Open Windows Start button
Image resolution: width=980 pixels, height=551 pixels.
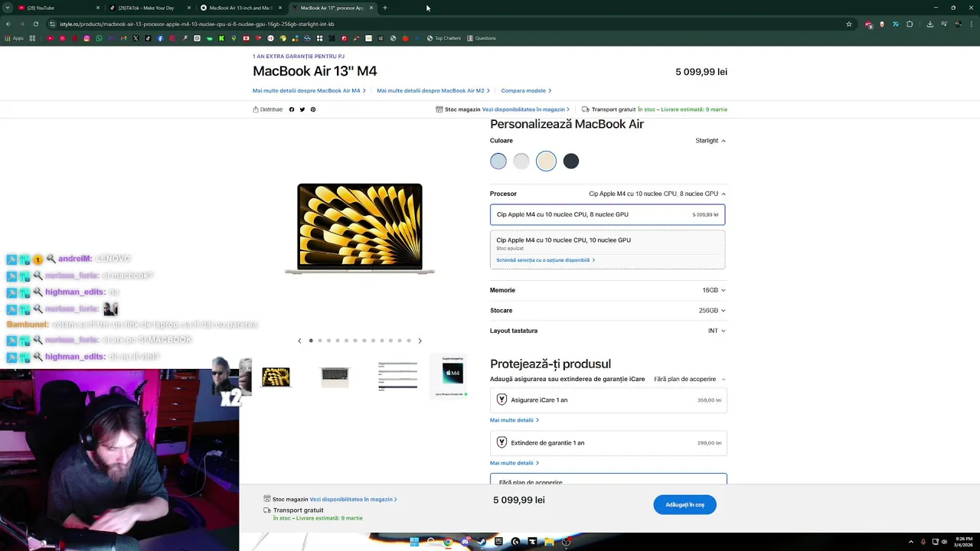[x=414, y=542]
